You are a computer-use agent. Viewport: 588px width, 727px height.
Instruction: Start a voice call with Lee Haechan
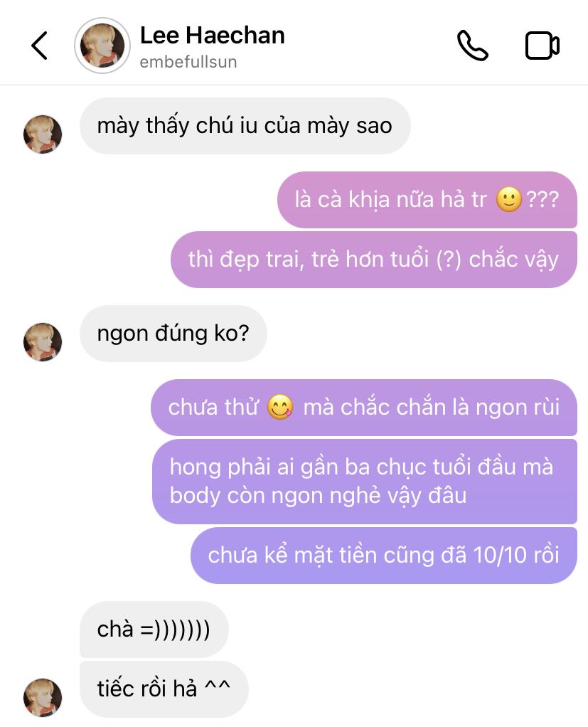point(472,46)
